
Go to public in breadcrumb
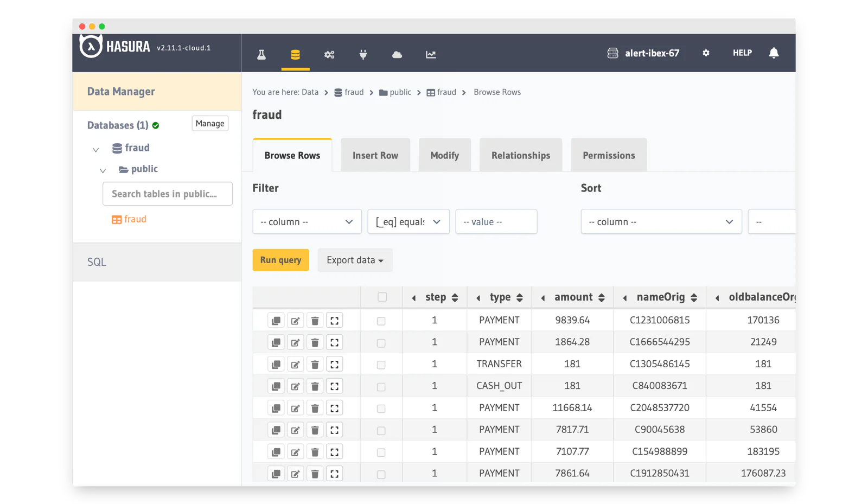pos(395,92)
